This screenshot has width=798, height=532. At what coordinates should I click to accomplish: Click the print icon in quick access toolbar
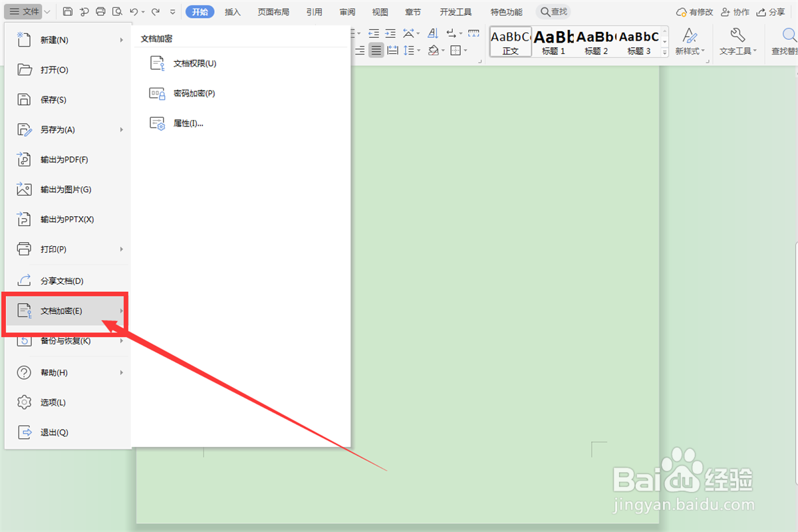[101, 12]
